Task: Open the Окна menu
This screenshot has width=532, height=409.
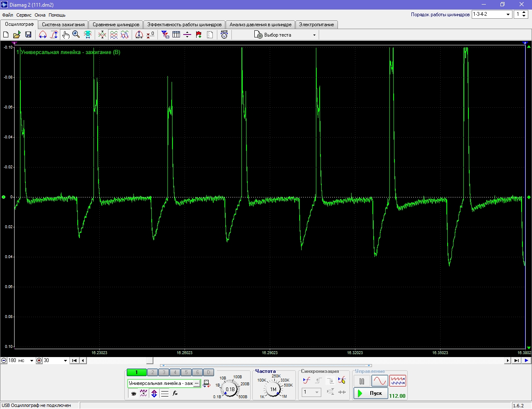Action: 40,15
